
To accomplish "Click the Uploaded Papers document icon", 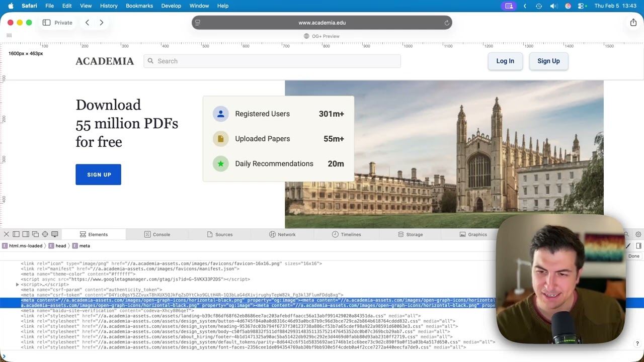I will click(x=220, y=139).
